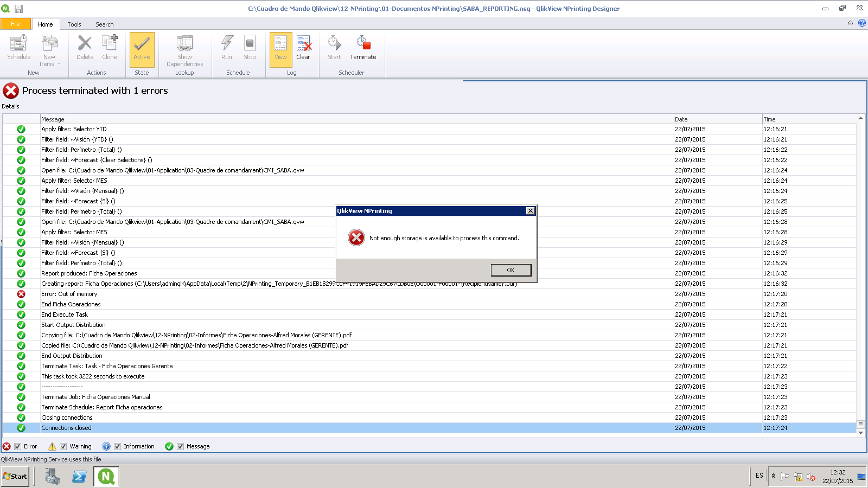868x488 pixels.
Task: Click NPrinting Designer taskbar icon
Action: pos(106,477)
